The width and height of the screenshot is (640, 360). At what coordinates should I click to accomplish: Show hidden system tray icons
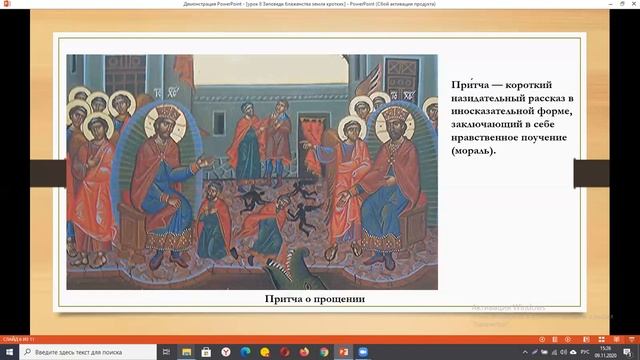click(525, 352)
